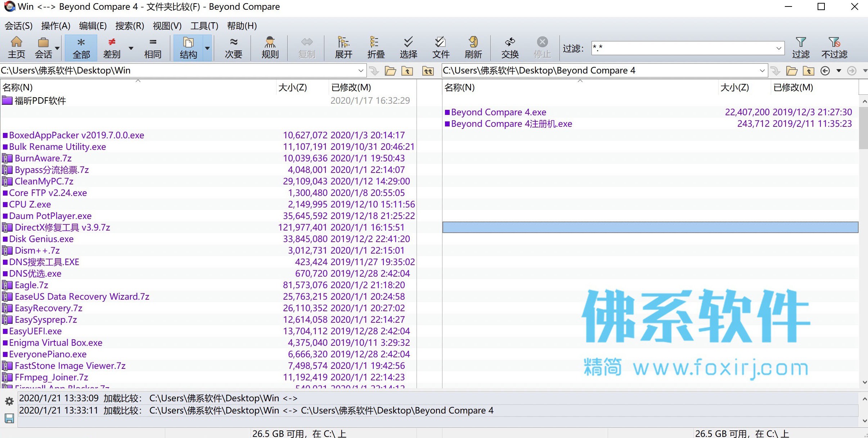This screenshot has height=438, width=868.
Task: Open the 会话(S) menu
Action: click(18, 26)
